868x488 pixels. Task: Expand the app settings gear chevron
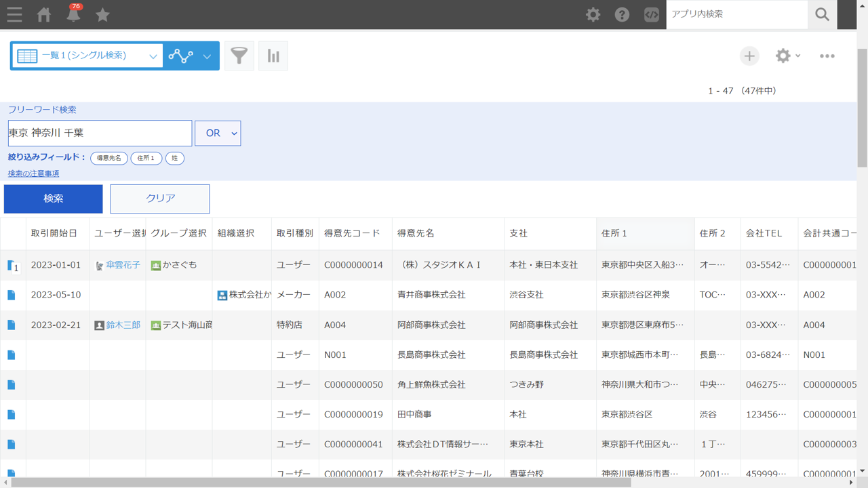(x=798, y=56)
